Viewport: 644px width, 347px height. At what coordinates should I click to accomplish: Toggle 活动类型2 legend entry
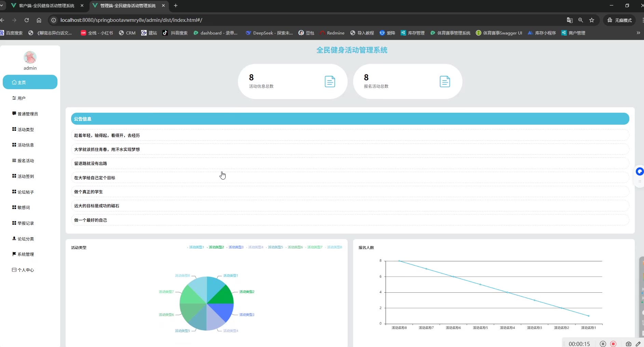[x=216, y=247]
